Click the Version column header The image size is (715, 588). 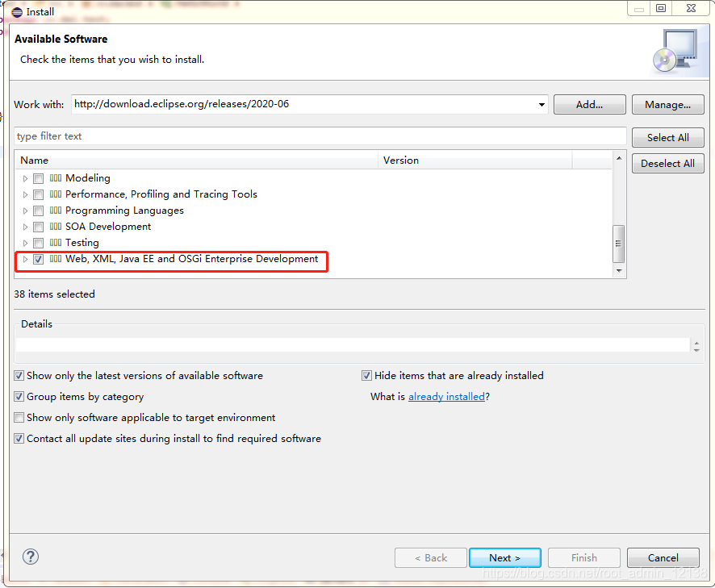[x=475, y=161]
